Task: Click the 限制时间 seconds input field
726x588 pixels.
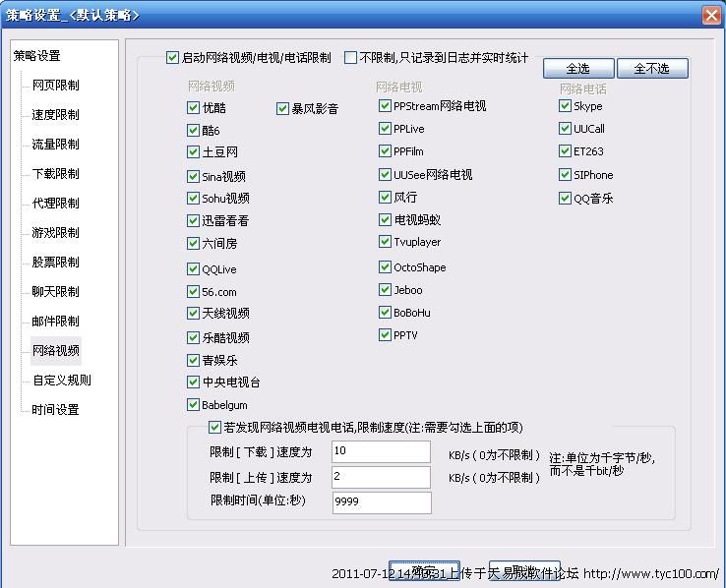Action: pos(382,502)
